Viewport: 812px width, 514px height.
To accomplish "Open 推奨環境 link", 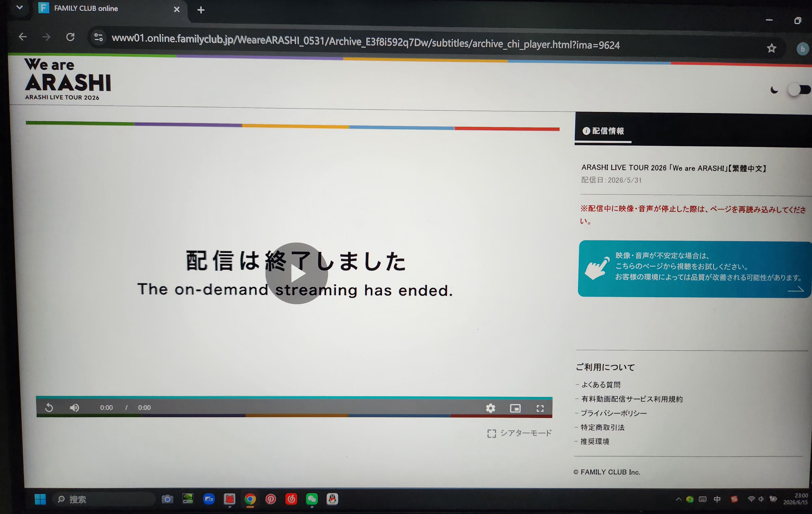I will point(595,441).
